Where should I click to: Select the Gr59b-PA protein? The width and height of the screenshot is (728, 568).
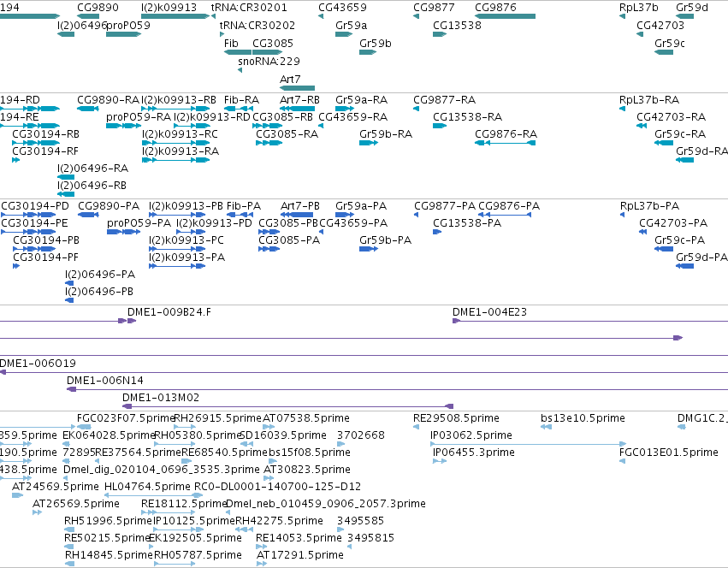(x=369, y=249)
